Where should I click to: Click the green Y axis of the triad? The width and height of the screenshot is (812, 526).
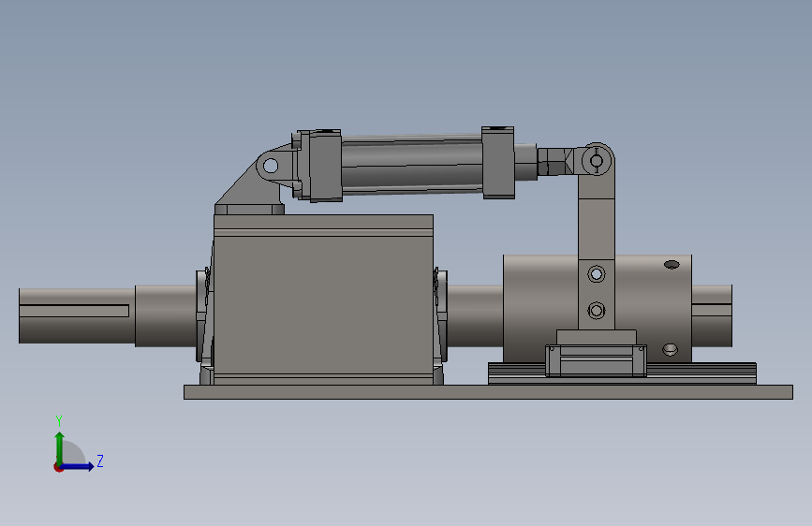click(60, 447)
